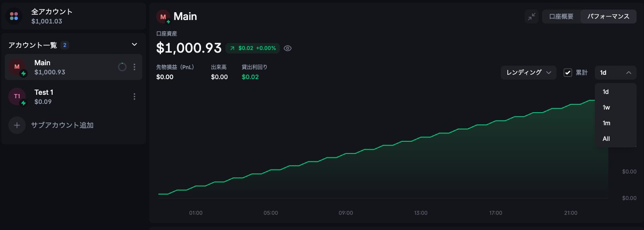Viewport: 644px width, 230px height.
Task: Click the サブアカウント追加 button
Action: [x=62, y=125]
